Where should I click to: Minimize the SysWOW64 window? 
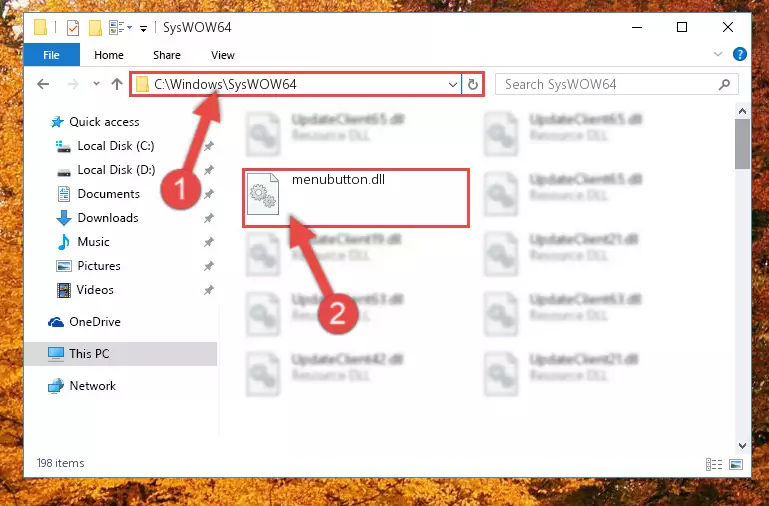tap(637, 27)
